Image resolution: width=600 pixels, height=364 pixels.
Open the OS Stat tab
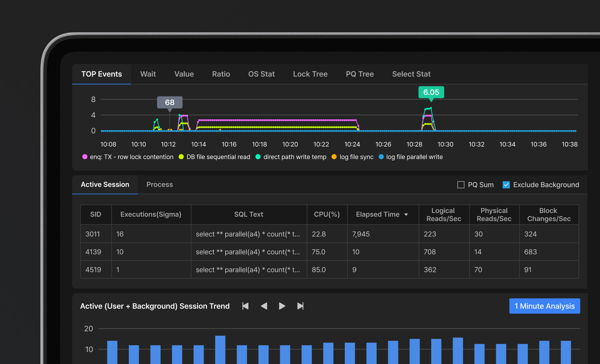click(x=261, y=74)
